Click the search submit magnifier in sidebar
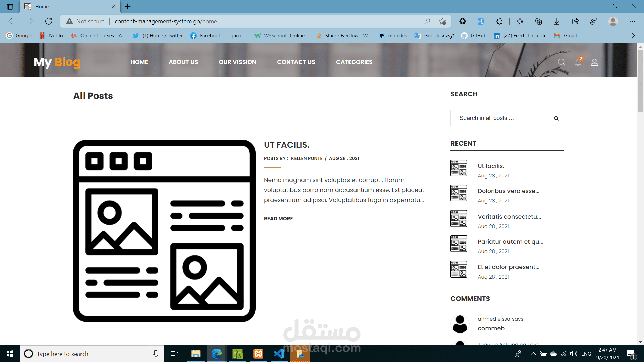The image size is (644, 362). pos(556,118)
